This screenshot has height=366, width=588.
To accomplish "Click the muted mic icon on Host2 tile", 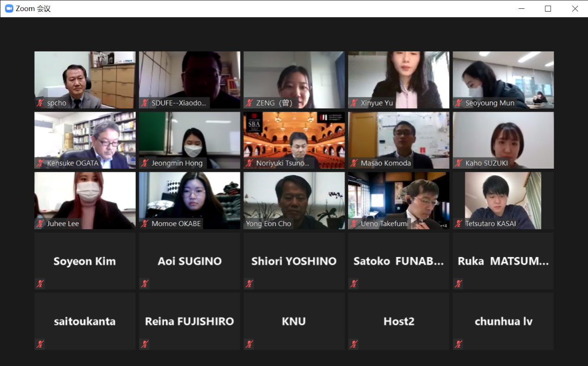I will [x=354, y=344].
